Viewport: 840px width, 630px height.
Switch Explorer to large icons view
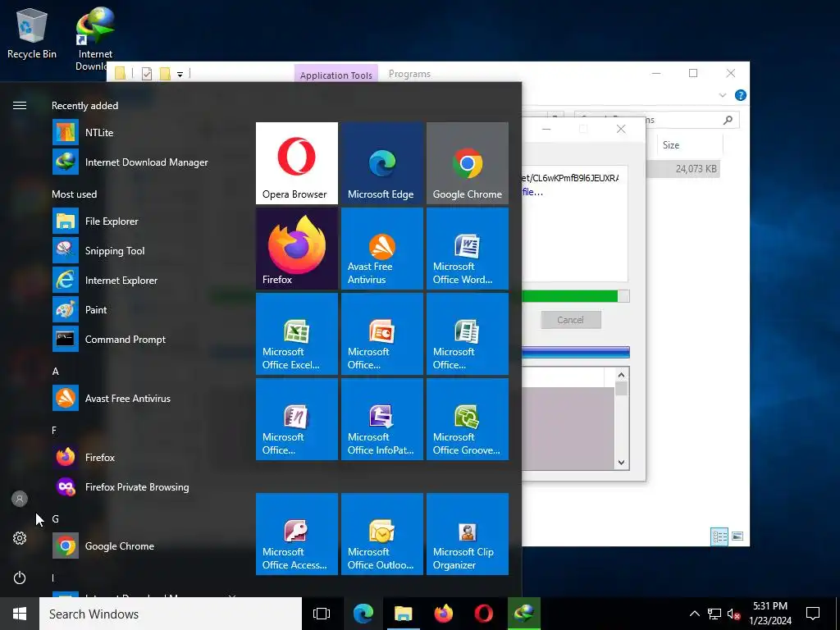point(737,536)
